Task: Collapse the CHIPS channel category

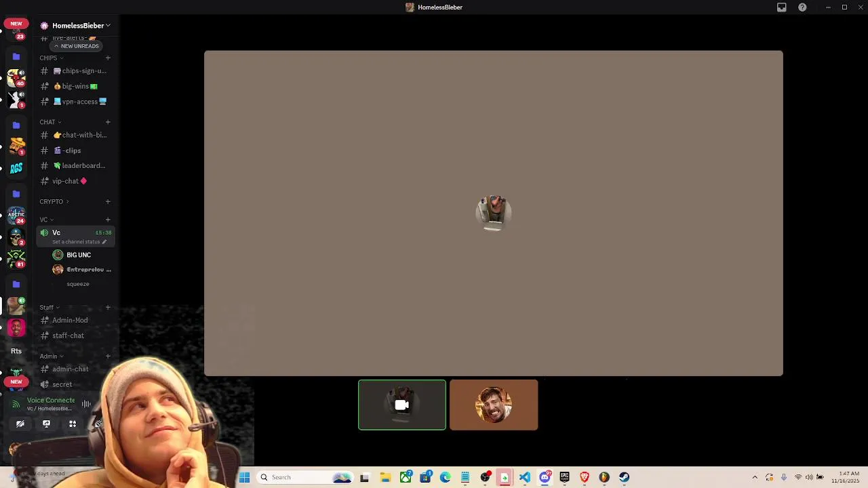Action: (51, 58)
